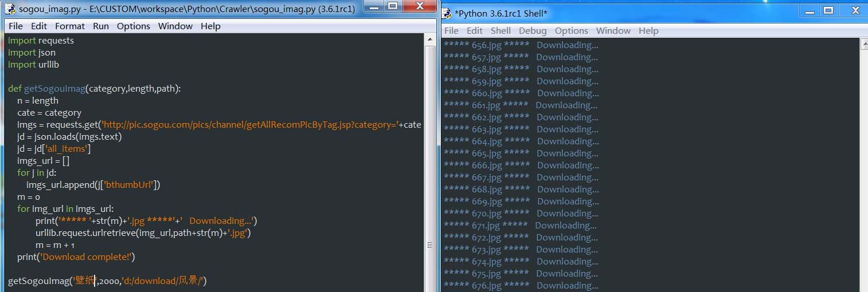Image resolution: width=868 pixels, height=292 pixels.
Task: Open the Window menu in the editor
Action: (x=175, y=26)
